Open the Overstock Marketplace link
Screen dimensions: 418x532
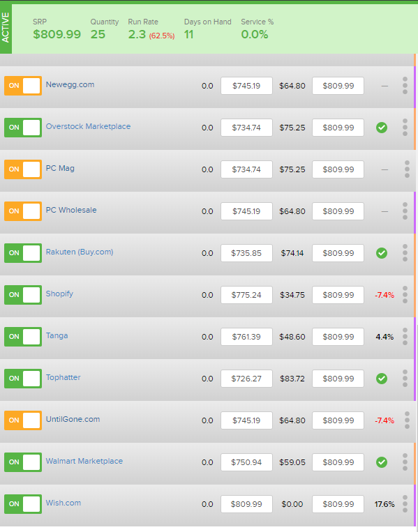pos(88,127)
